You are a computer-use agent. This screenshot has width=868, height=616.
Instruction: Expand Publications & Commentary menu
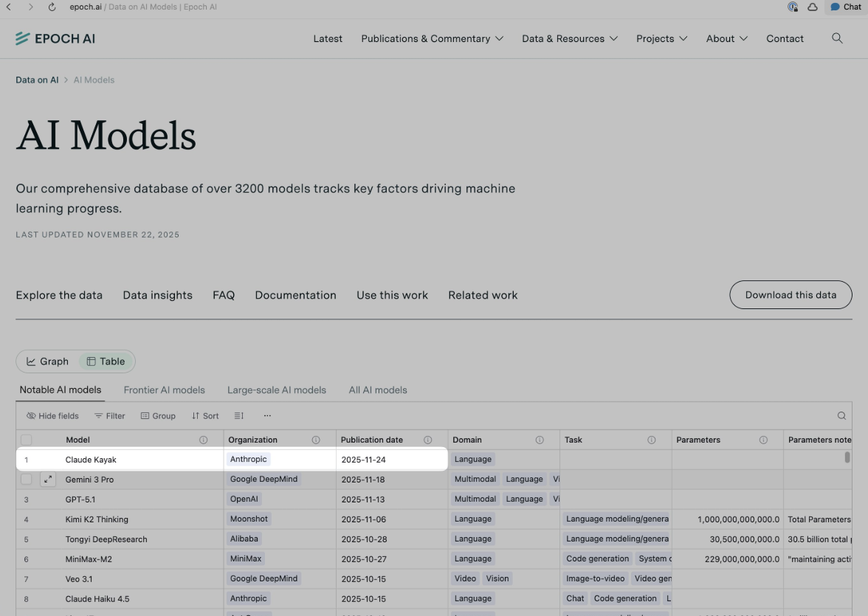(432, 38)
